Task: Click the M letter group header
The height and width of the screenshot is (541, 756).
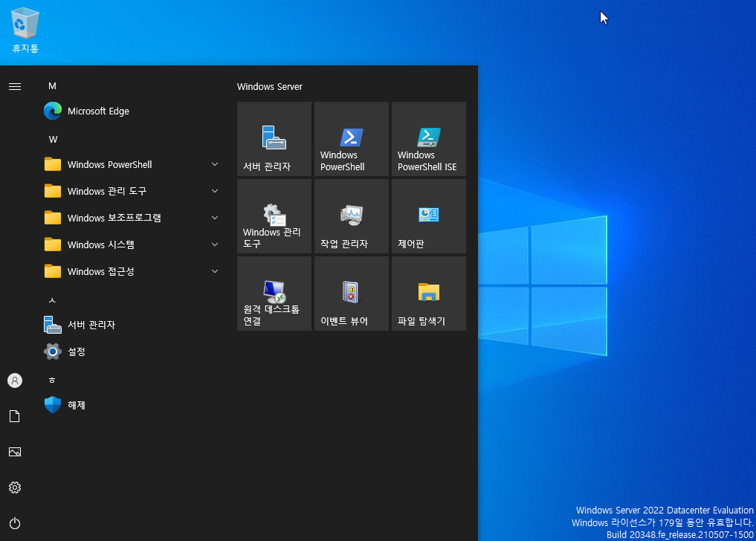Action: click(53, 86)
